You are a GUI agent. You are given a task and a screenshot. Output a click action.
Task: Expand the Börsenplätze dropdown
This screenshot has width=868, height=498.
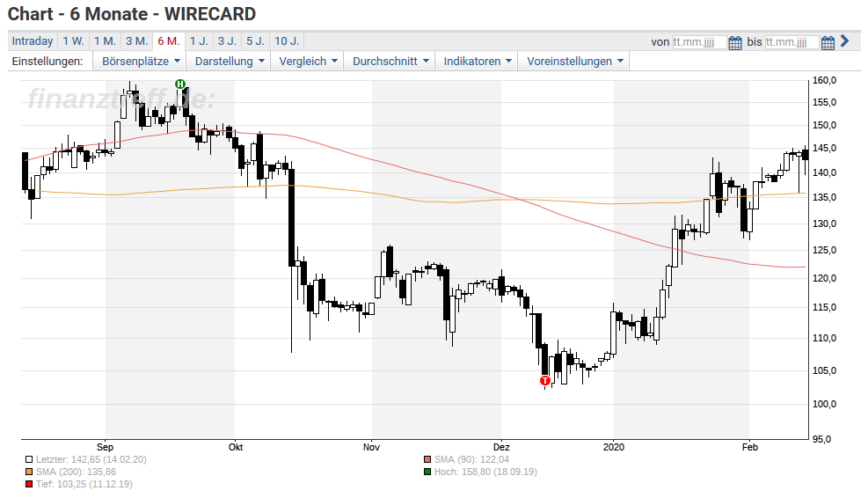point(141,61)
